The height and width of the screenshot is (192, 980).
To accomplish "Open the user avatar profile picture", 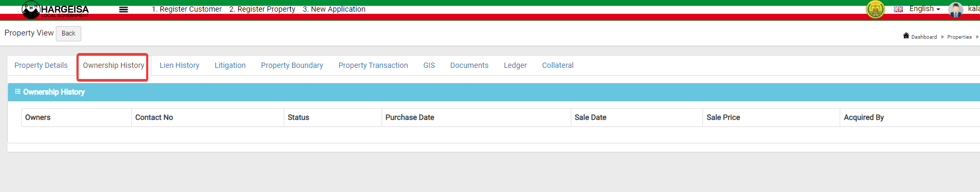I will click(x=956, y=10).
